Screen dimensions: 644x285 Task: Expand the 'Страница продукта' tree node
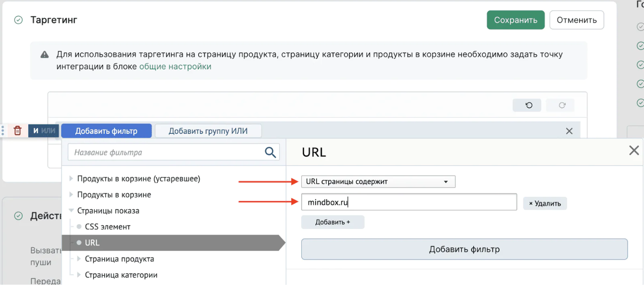pyautogui.click(x=79, y=259)
